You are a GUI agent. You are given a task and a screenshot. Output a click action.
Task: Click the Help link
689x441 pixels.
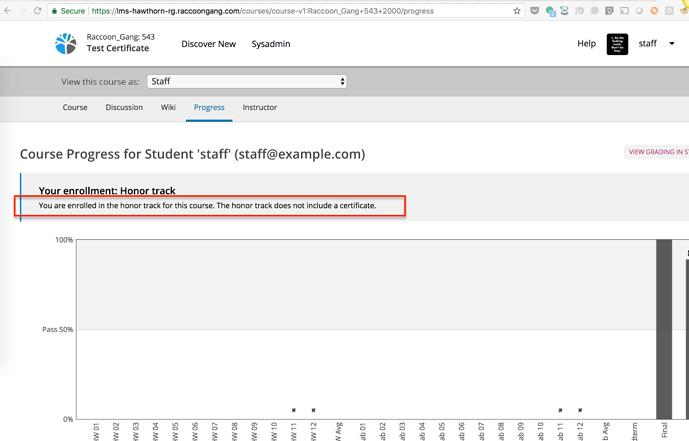tap(586, 44)
